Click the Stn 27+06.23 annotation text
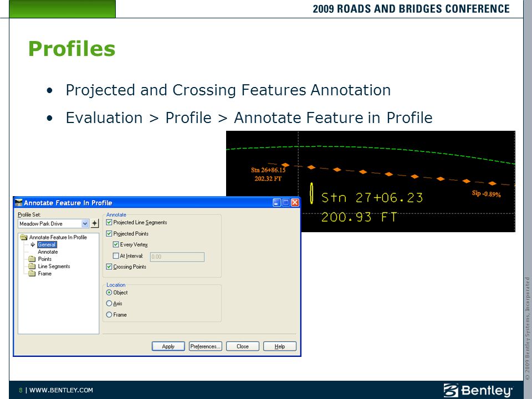The width and height of the screenshot is (532, 399). pos(372,197)
